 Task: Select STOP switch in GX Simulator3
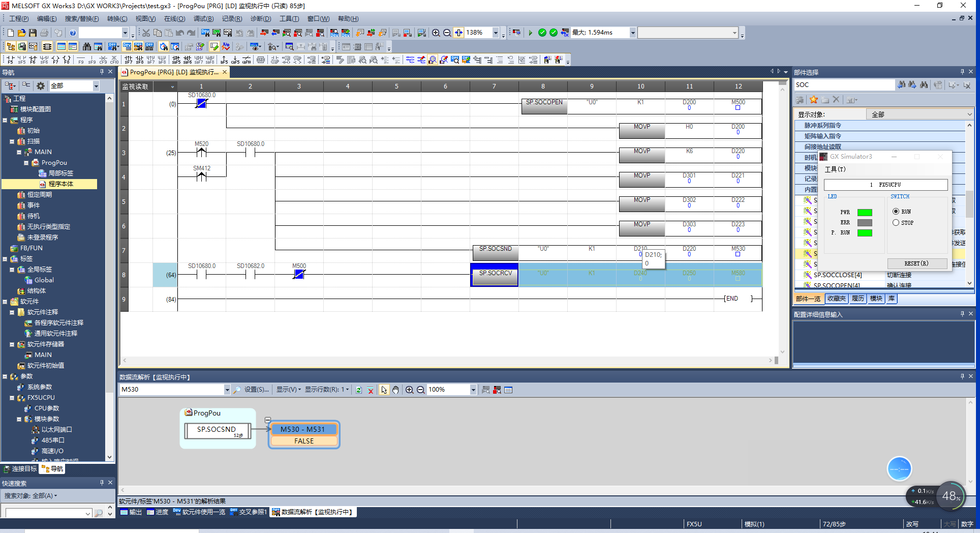tap(896, 222)
